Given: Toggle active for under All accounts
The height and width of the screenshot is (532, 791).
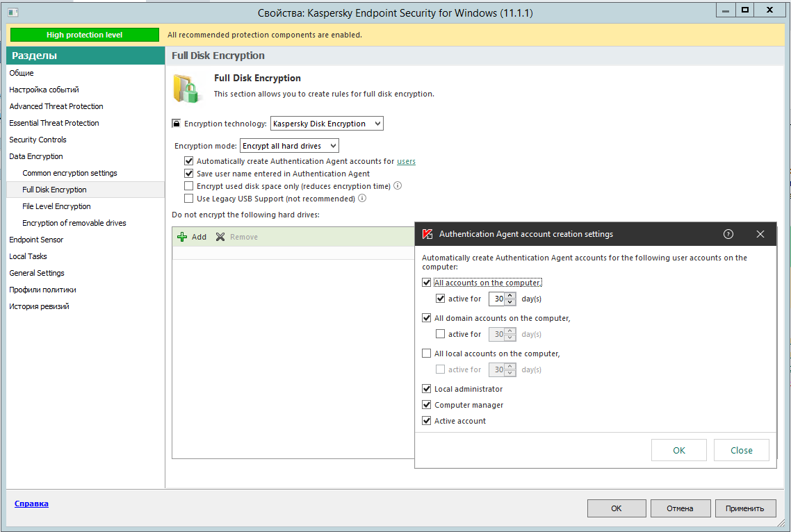Looking at the screenshot, I should (x=441, y=299).
